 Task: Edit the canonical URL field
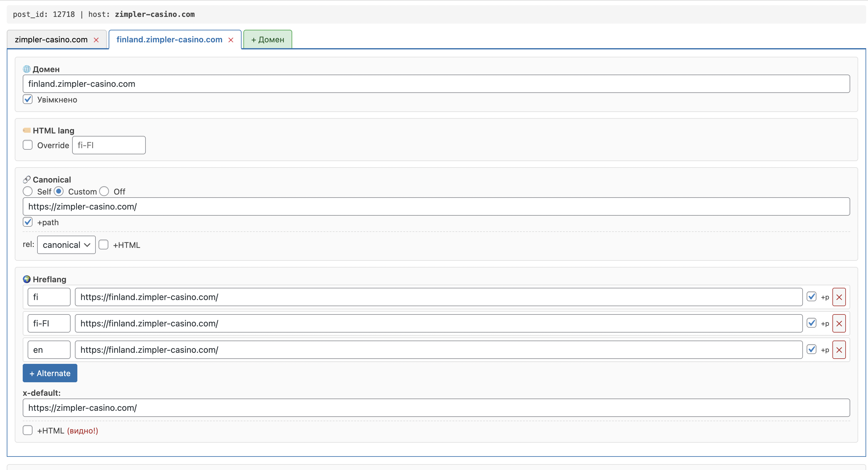click(436, 206)
